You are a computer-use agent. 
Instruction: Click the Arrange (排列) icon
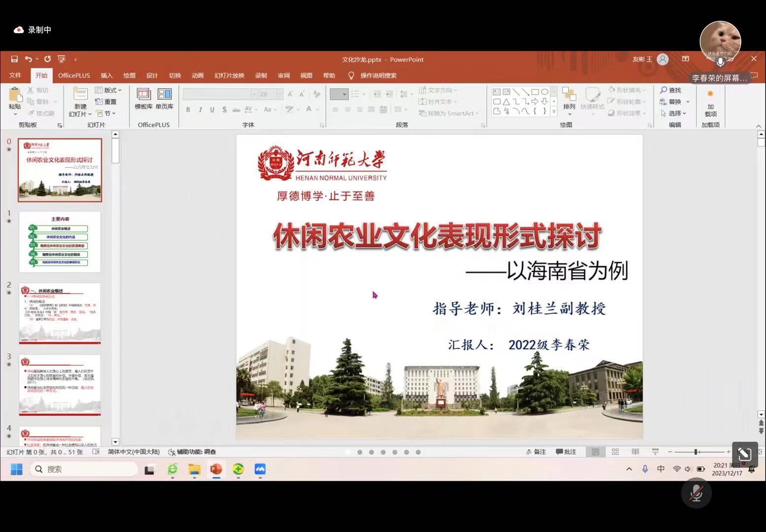point(569,95)
